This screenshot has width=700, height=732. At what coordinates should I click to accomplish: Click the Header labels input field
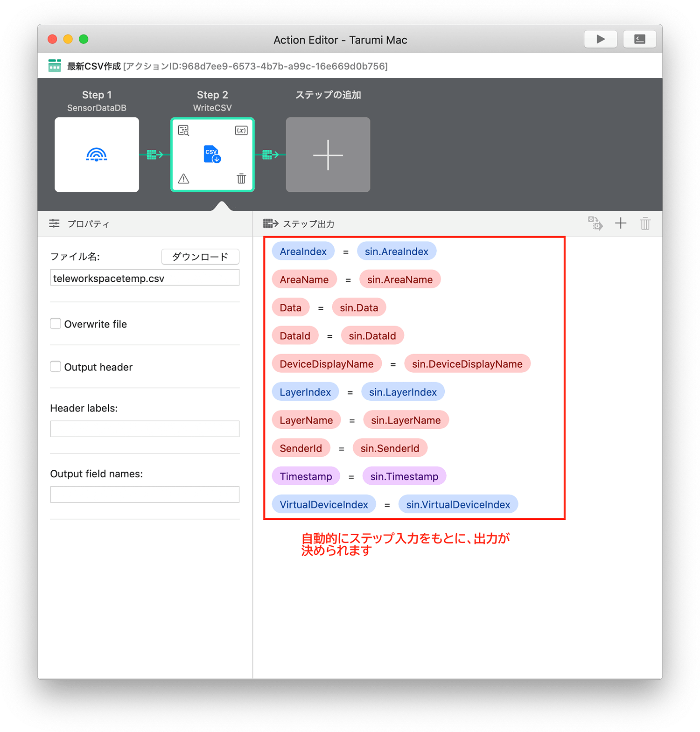coord(145,429)
